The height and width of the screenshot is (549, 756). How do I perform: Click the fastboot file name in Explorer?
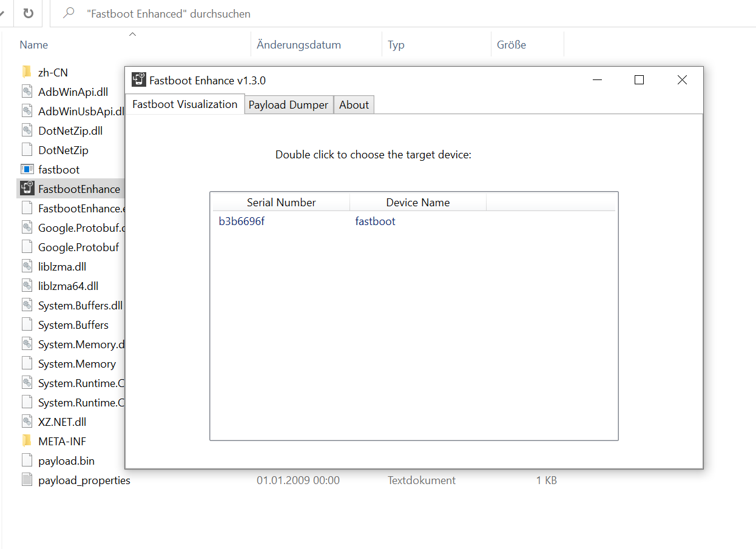59,170
